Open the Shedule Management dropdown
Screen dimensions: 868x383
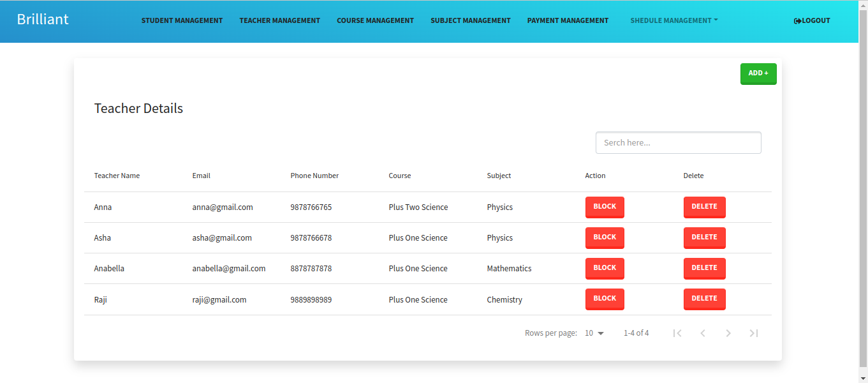pyautogui.click(x=674, y=20)
